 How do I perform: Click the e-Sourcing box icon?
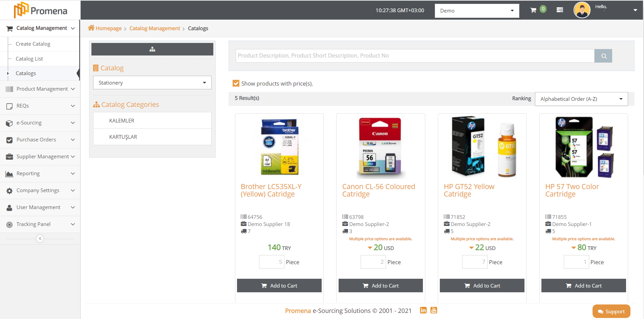point(9,123)
